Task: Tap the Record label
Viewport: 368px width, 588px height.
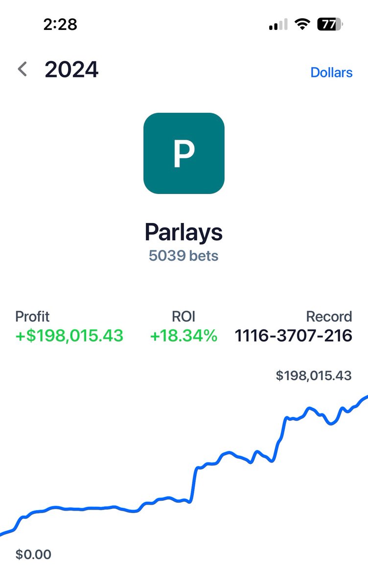Action: pyautogui.click(x=329, y=317)
